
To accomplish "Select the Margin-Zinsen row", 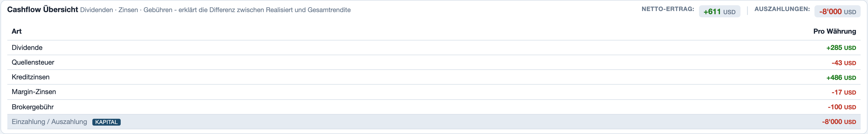I will 434,92.
